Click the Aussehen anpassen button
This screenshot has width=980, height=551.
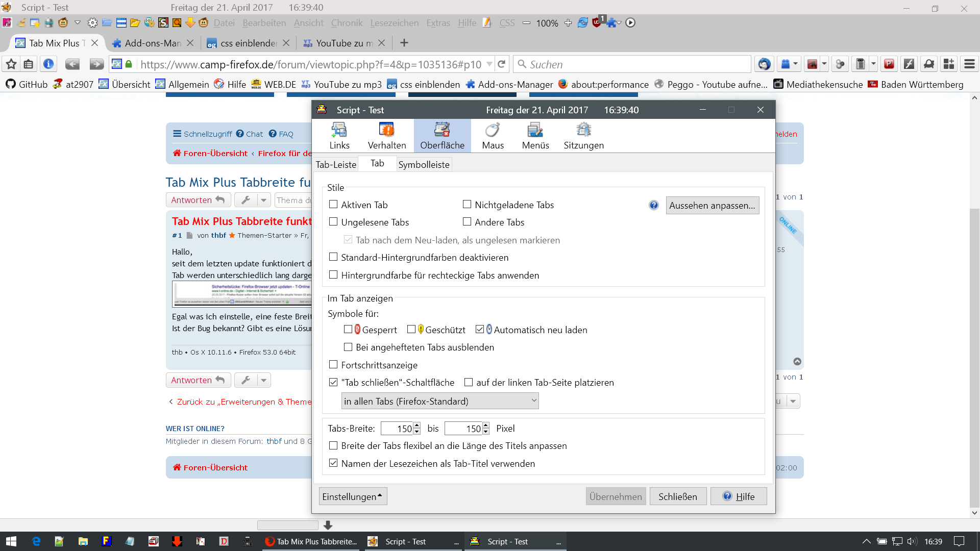point(712,205)
